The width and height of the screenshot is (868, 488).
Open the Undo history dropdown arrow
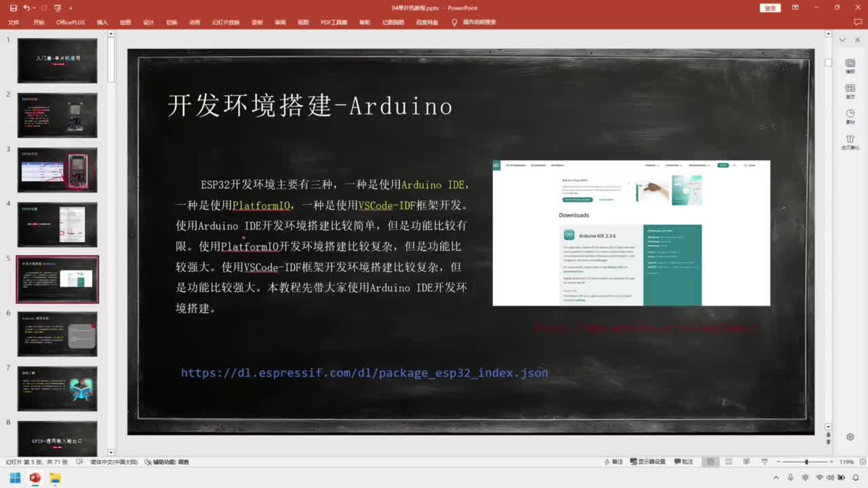point(33,8)
